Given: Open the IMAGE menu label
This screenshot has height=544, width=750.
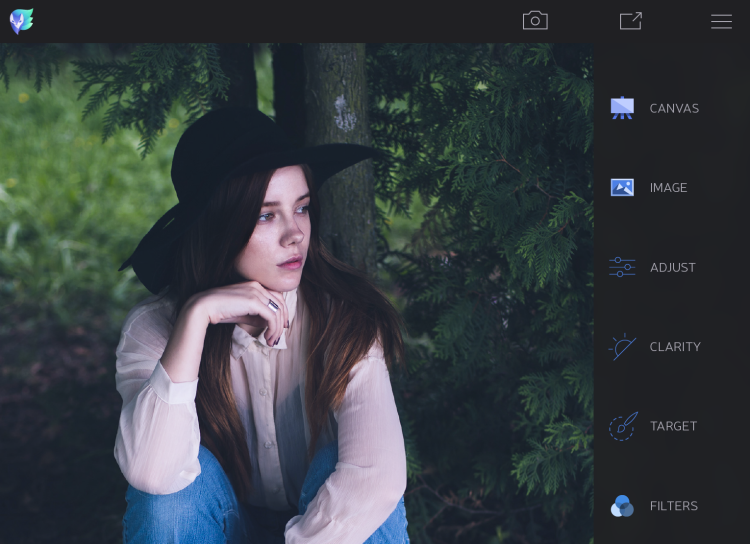Looking at the screenshot, I should (x=668, y=188).
